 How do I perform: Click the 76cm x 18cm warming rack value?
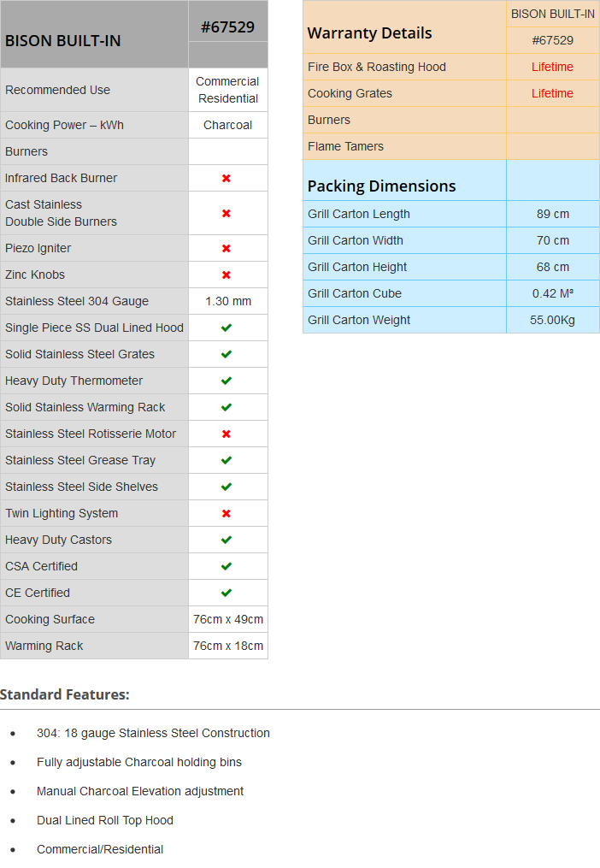(228, 646)
